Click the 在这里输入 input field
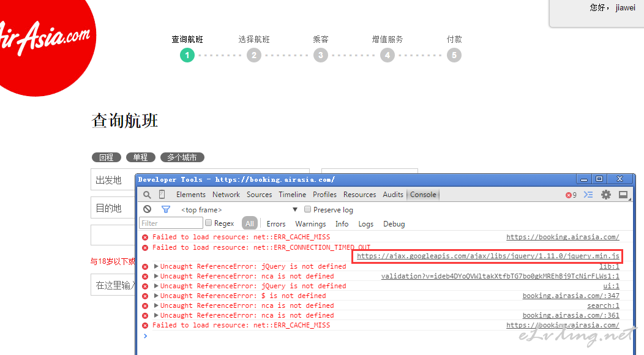This screenshot has width=644, height=355. tap(113, 285)
